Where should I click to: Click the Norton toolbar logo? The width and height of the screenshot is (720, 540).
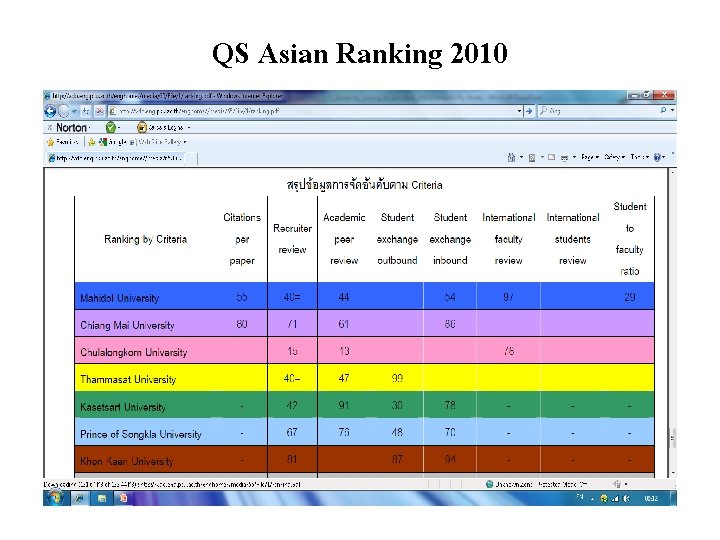point(72,127)
